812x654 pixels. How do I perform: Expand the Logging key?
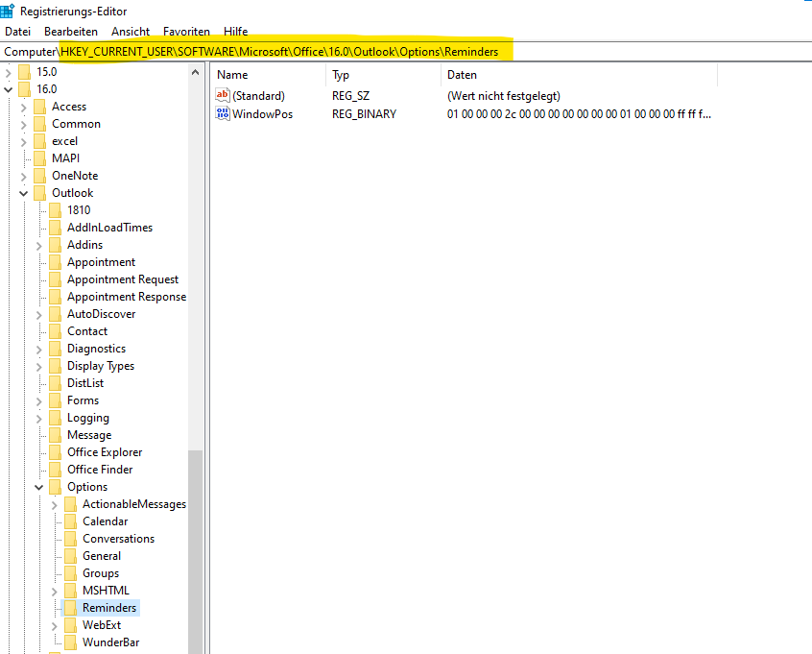pos(38,419)
